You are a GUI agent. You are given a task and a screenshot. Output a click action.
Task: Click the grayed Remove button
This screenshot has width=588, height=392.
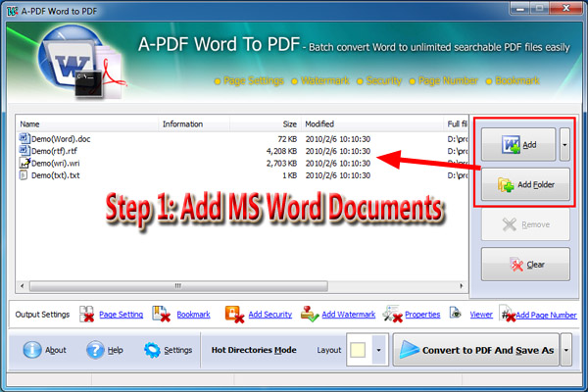click(525, 224)
